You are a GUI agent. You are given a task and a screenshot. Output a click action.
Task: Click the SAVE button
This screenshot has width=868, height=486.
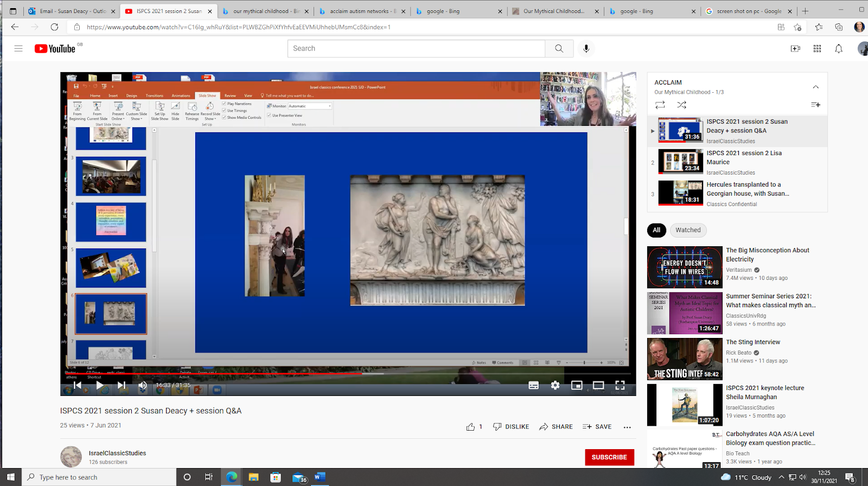(597, 427)
